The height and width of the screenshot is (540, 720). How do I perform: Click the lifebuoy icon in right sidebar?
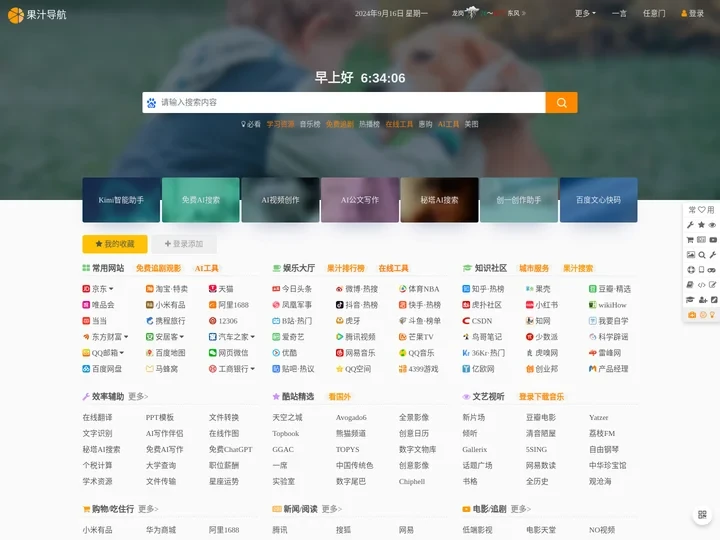(x=691, y=270)
